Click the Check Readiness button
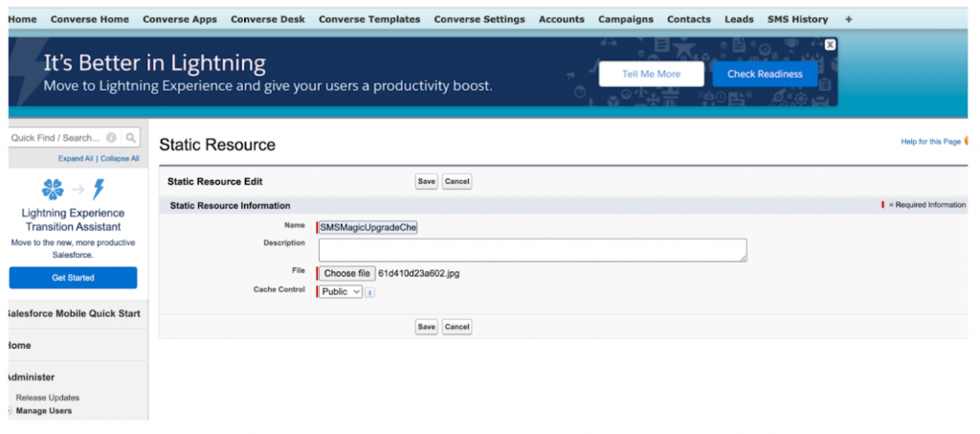The image size is (980, 434). (x=765, y=74)
